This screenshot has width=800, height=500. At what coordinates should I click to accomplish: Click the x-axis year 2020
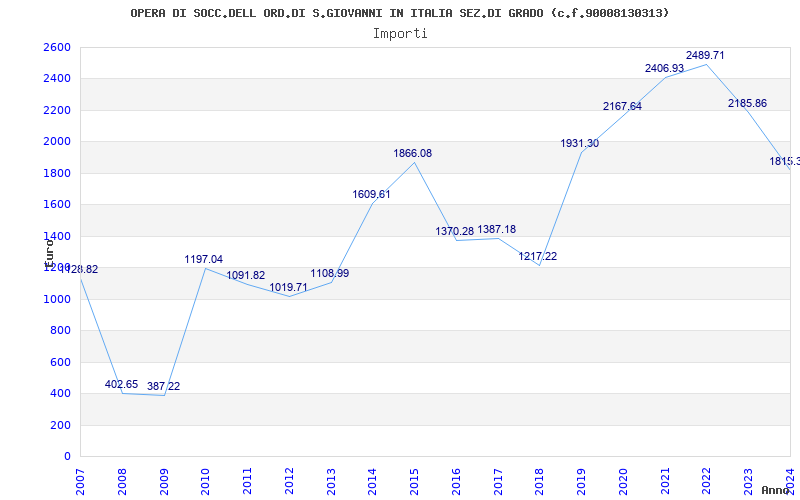(623, 481)
